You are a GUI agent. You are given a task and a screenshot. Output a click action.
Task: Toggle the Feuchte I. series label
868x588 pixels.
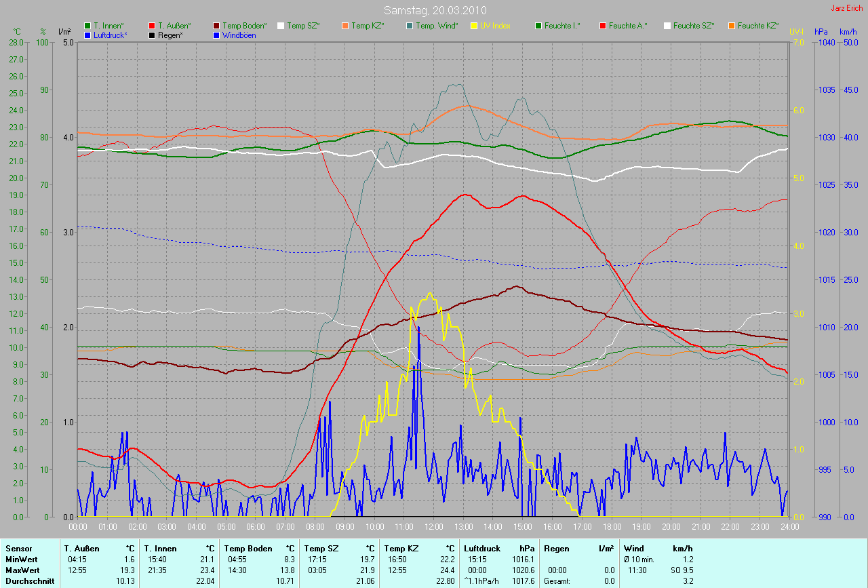point(563,26)
